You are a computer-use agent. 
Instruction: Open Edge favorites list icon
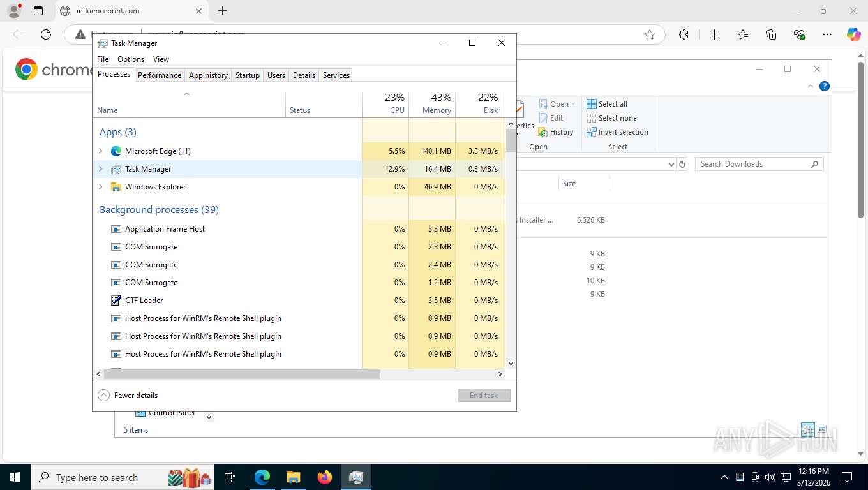pos(743,34)
